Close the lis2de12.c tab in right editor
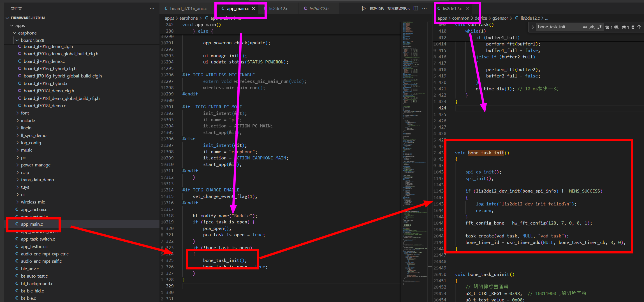 coord(467,8)
